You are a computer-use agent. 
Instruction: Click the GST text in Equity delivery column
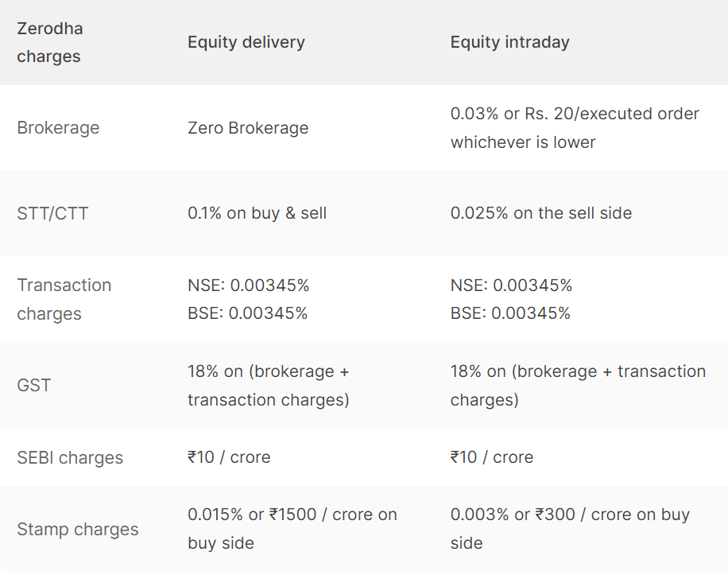(x=269, y=386)
